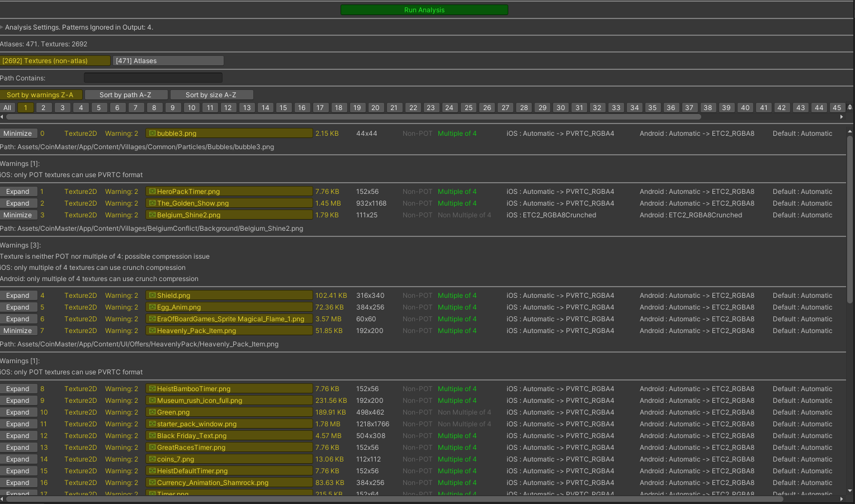Minimize row 3 Belgium_Shine2 details

18,215
